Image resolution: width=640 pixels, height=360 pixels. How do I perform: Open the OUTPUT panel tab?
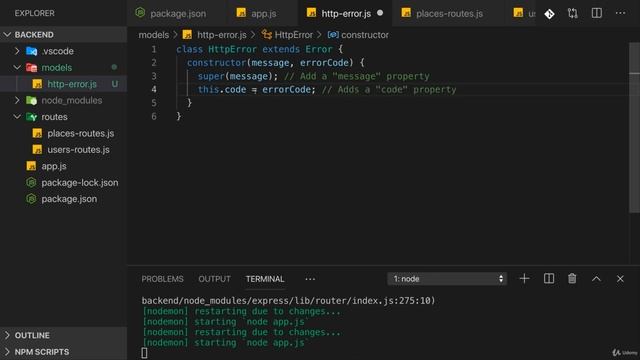coord(214,279)
